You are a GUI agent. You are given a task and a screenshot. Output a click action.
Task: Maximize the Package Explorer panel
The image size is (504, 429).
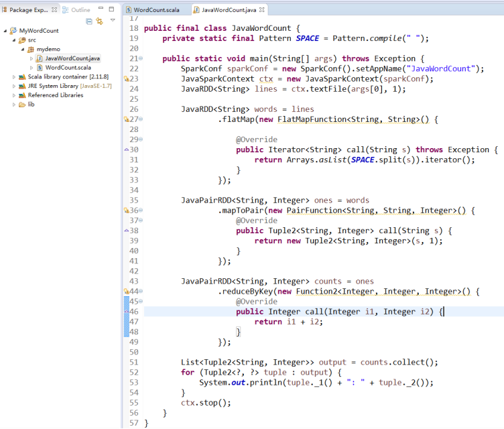pos(111,9)
